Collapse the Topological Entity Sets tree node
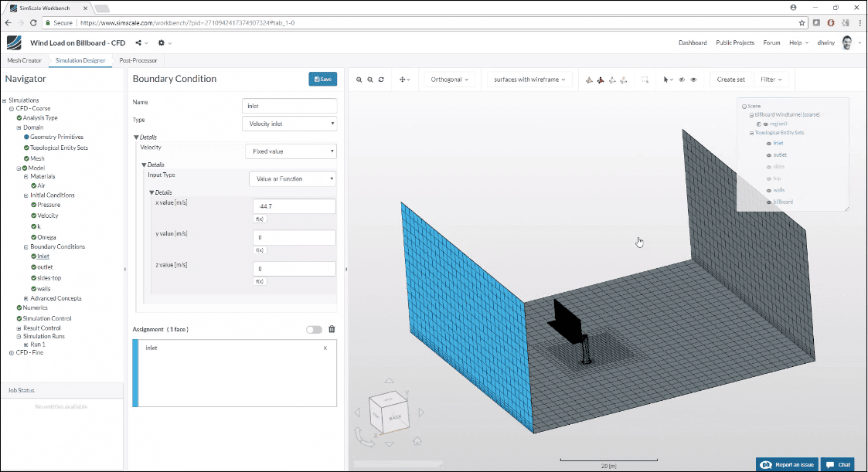 click(751, 133)
